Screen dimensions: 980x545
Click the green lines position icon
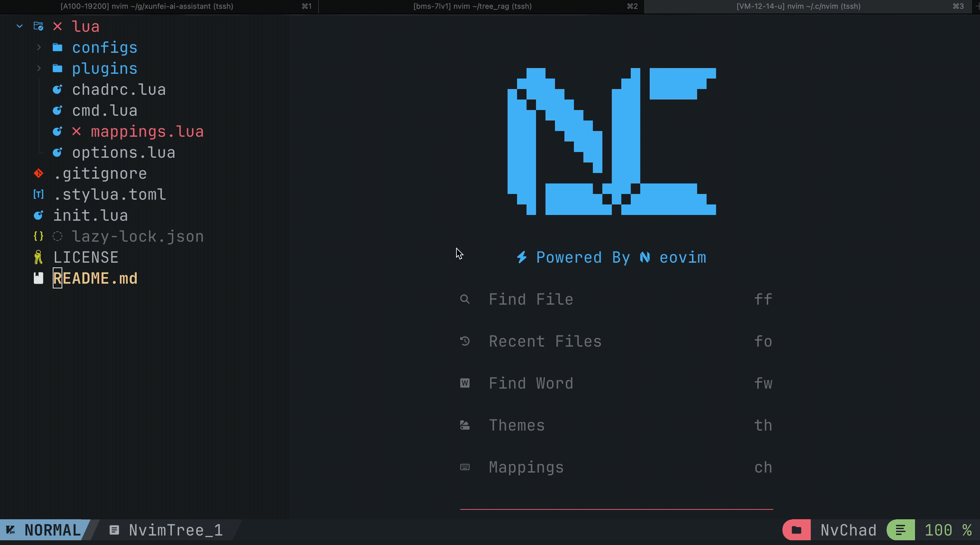pyautogui.click(x=900, y=530)
